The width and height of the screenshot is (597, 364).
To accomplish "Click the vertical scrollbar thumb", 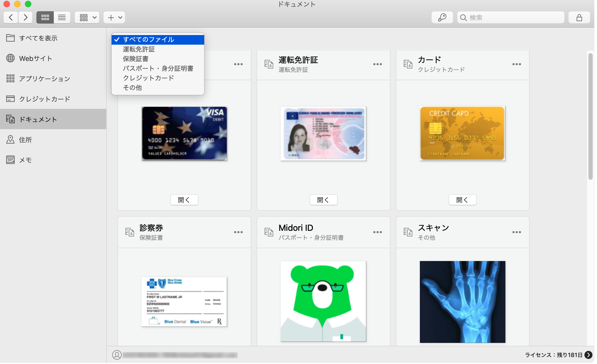I will [x=590, y=117].
